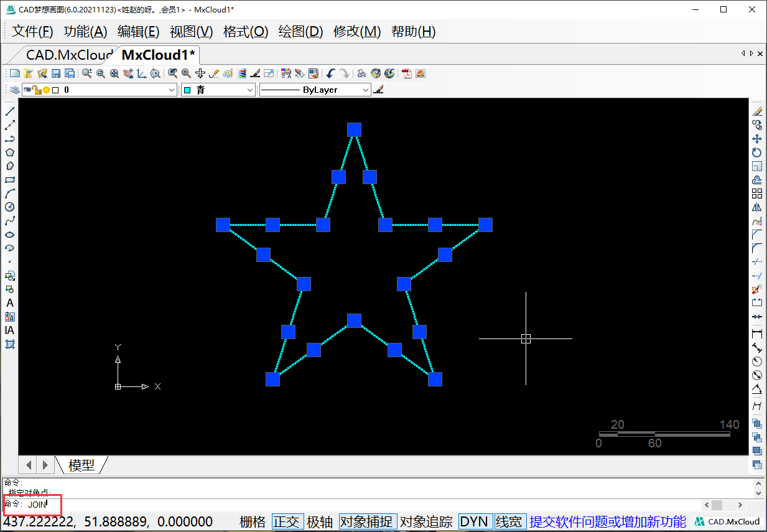Toggle 对象追踪 object tracking

click(x=426, y=521)
